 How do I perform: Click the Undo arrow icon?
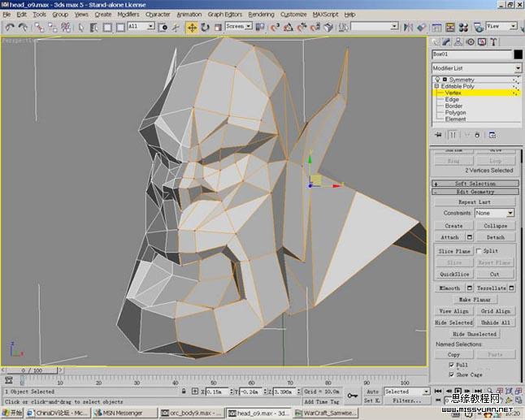point(10,27)
